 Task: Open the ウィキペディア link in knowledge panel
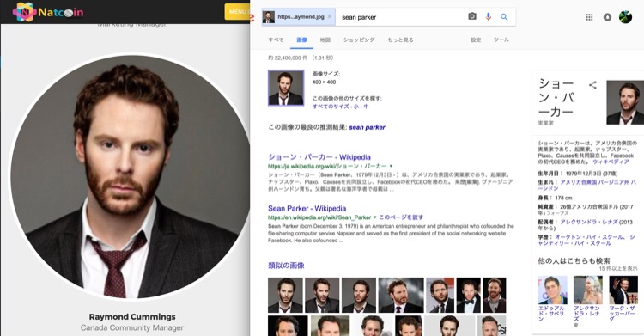click(x=611, y=162)
